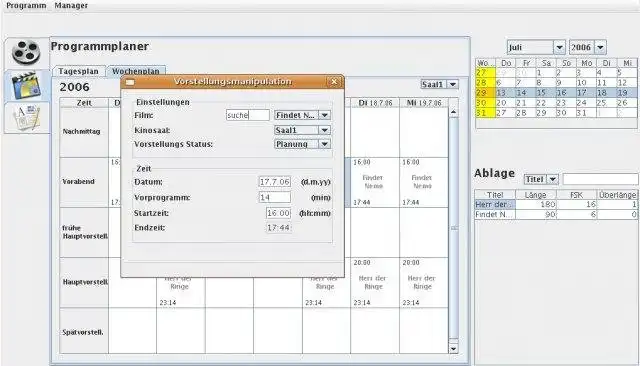Image resolution: width=640 pixels, height=366 pixels.
Task: Switch to the Wochenplan tab
Action: [x=136, y=71]
